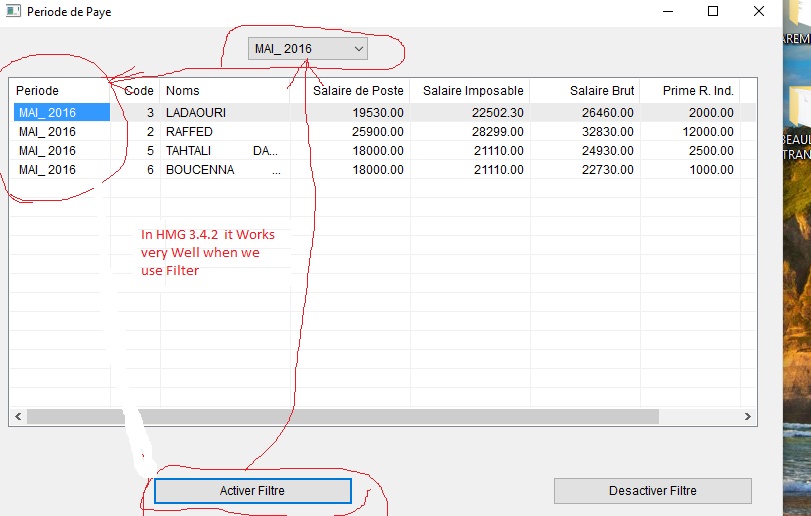Select the name cell LADAOURI
Viewport: 811px width, 516px height.
(196, 112)
